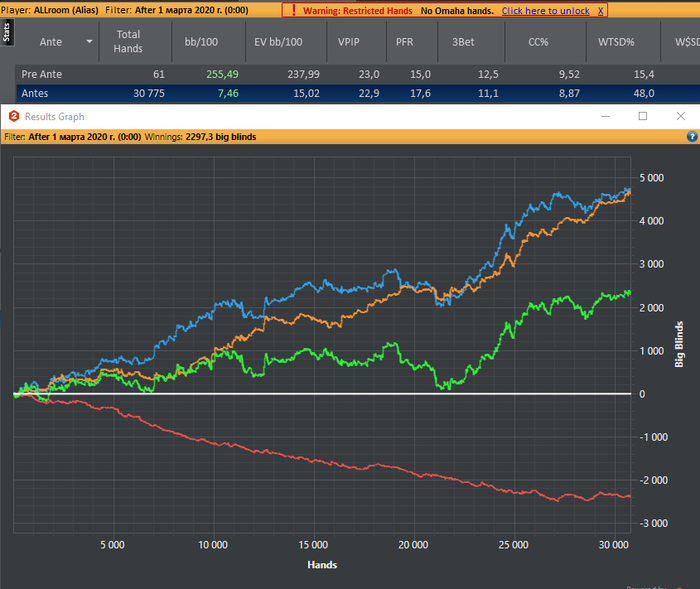The image size is (700, 589).
Task: Select the Antes row
Action: (357, 93)
